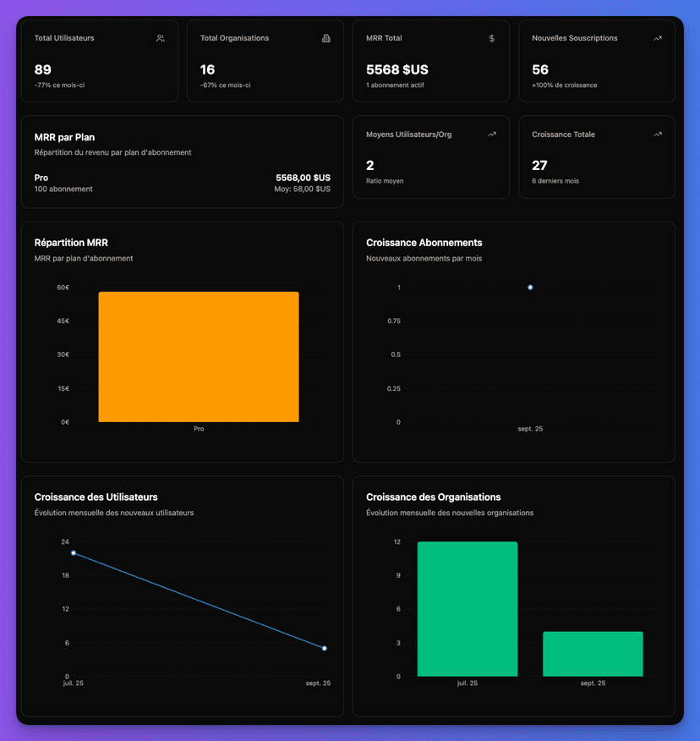Click the users icon on Total Utilisateurs card
Image resolution: width=700 pixels, height=741 pixels.
point(160,38)
